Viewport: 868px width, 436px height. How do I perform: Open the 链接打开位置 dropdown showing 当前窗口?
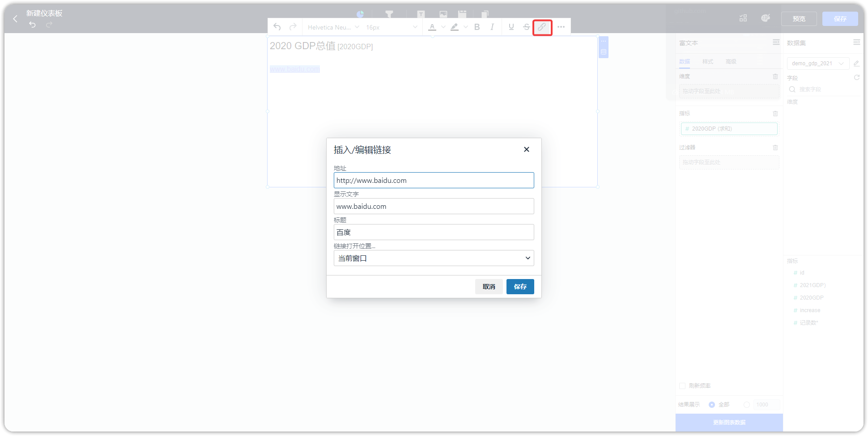tap(434, 258)
